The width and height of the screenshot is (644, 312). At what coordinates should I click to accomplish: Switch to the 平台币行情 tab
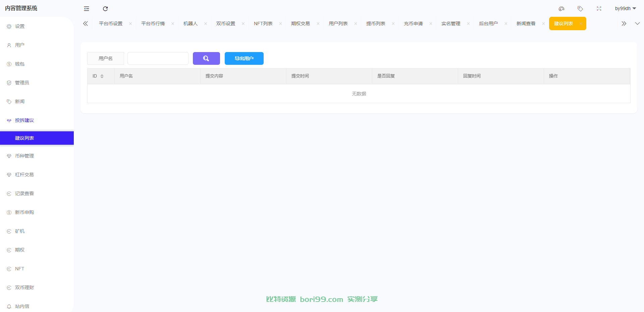pyautogui.click(x=153, y=24)
